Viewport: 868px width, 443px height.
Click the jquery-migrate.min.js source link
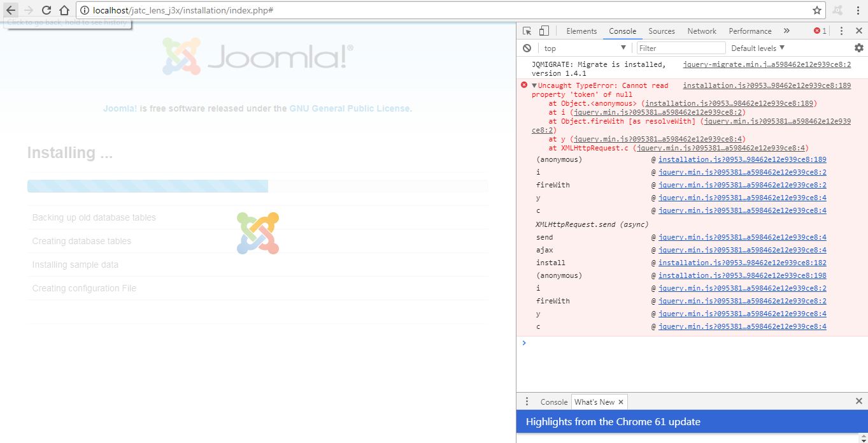[x=767, y=64]
